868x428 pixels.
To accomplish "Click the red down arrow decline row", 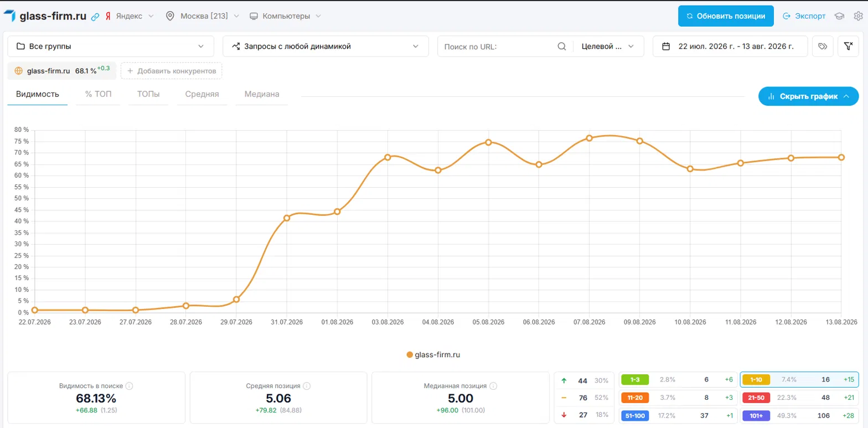I will [584, 414].
